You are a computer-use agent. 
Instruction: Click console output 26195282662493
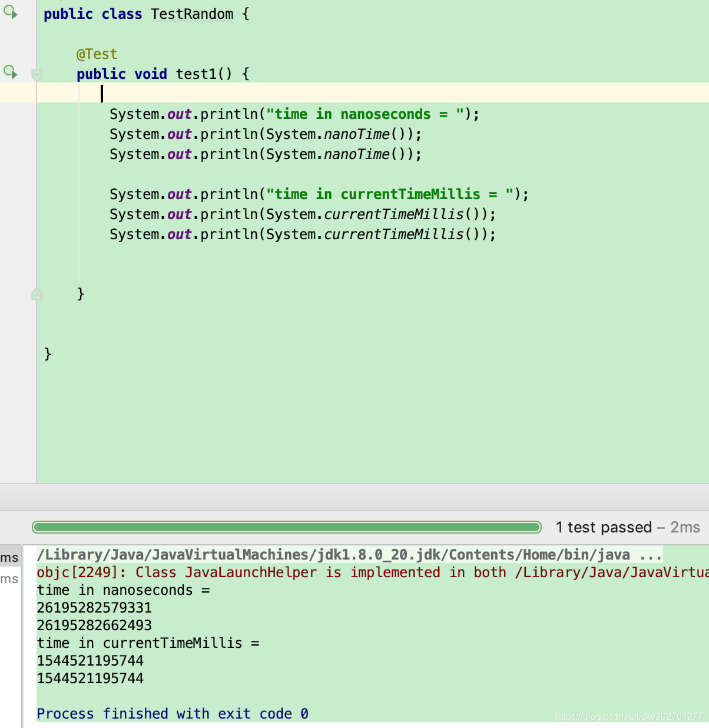point(94,626)
